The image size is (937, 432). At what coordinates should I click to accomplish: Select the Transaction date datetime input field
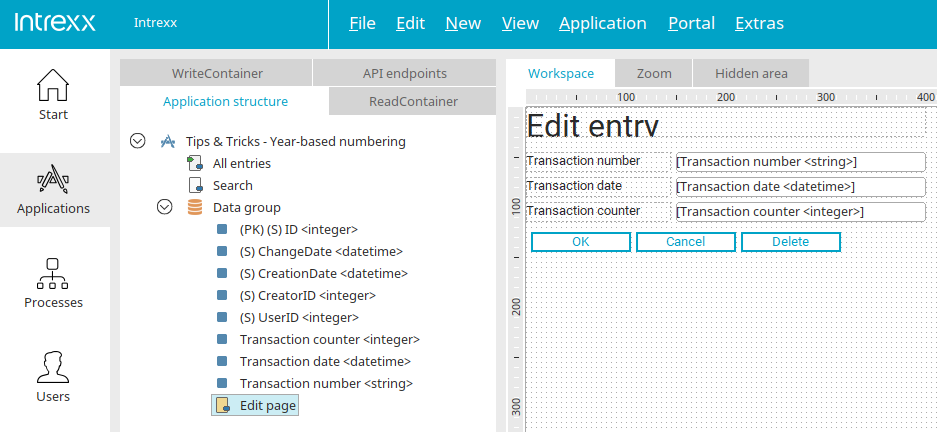pyautogui.click(x=801, y=187)
